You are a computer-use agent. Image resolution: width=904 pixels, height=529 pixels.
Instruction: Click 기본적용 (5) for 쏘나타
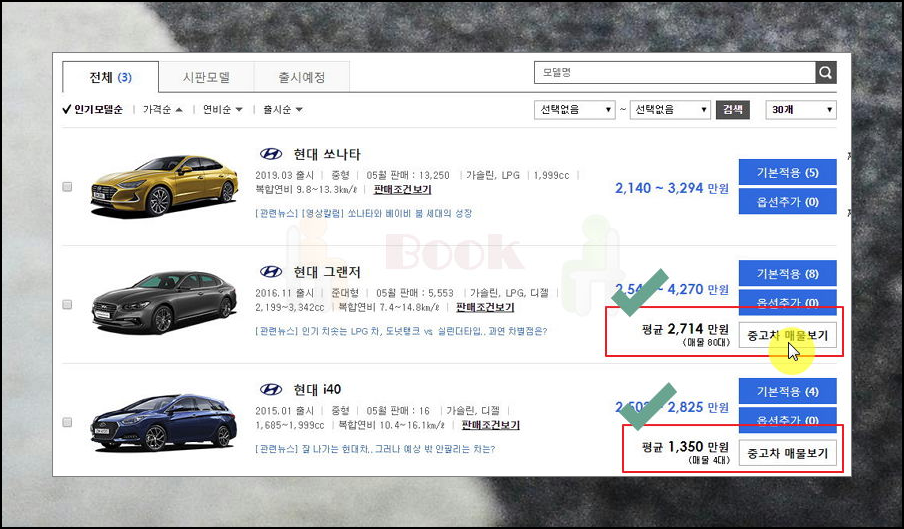tap(788, 172)
